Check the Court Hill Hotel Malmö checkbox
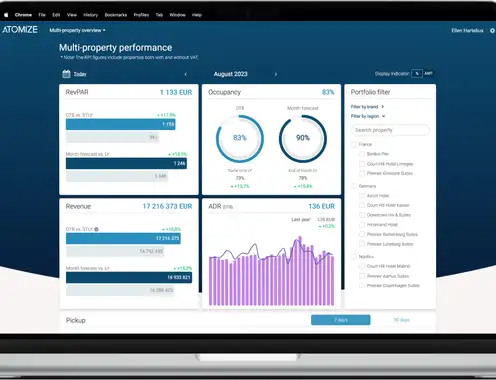Screen dimensions: 496x380 coord(362,266)
